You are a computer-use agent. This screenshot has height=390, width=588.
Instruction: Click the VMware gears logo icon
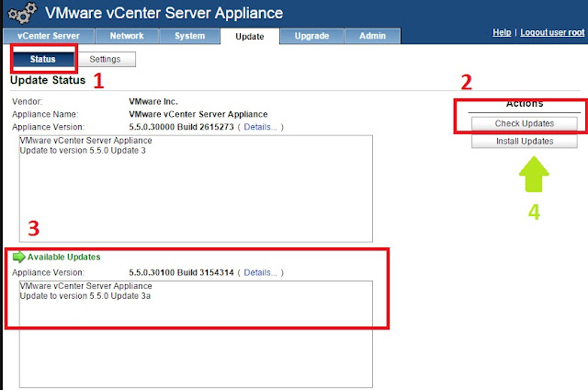[22, 14]
